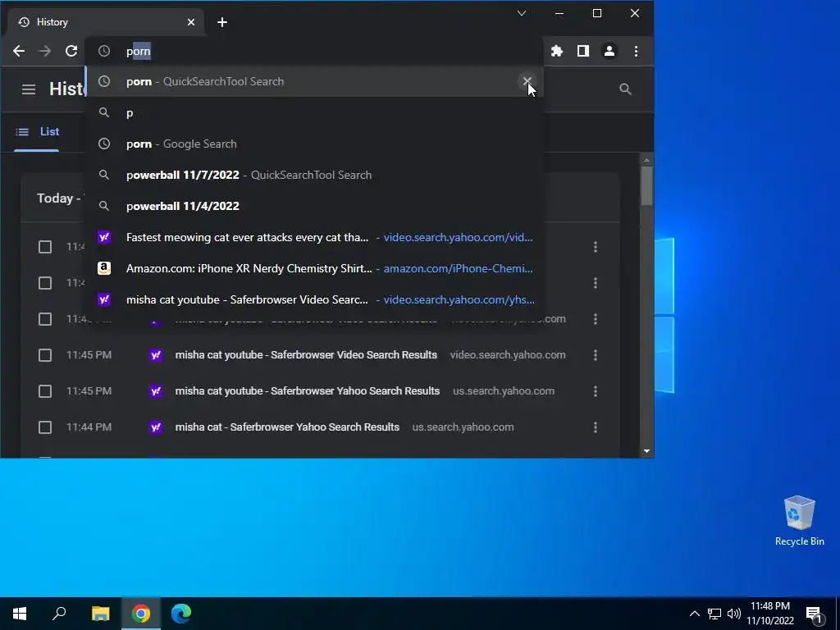
Task: Open actions menu for third history entry
Action: [x=596, y=319]
